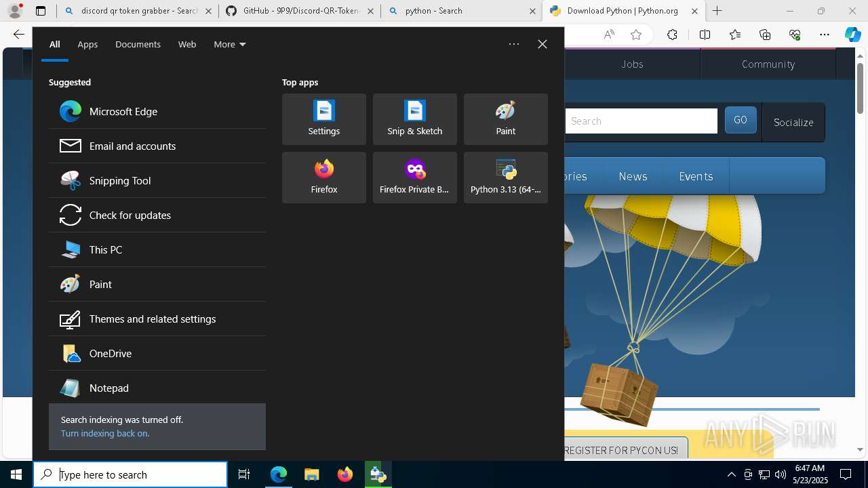
Task: Open Task View on the taskbar
Action: [x=244, y=474]
